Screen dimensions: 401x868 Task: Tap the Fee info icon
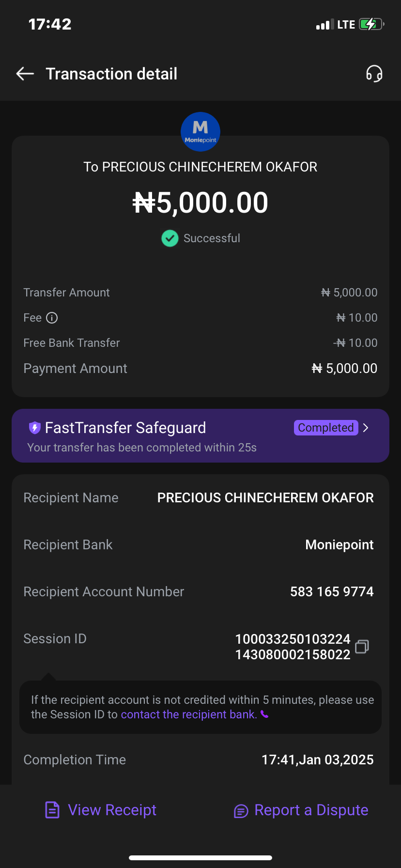point(52,318)
